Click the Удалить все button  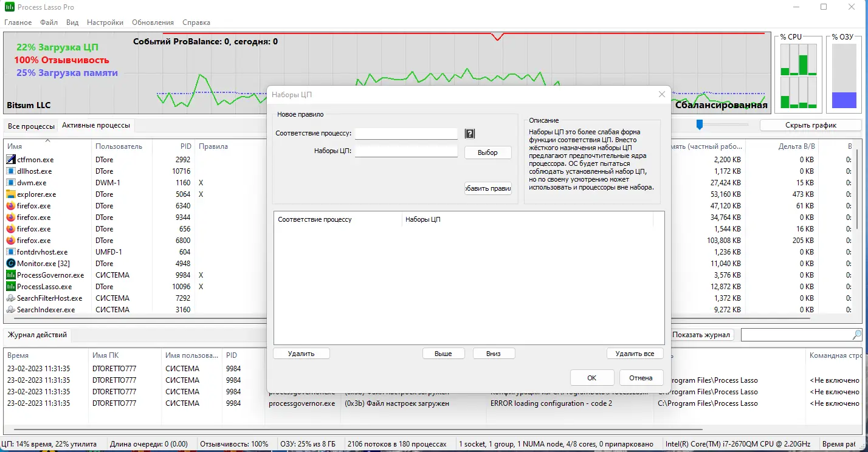click(635, 354)
